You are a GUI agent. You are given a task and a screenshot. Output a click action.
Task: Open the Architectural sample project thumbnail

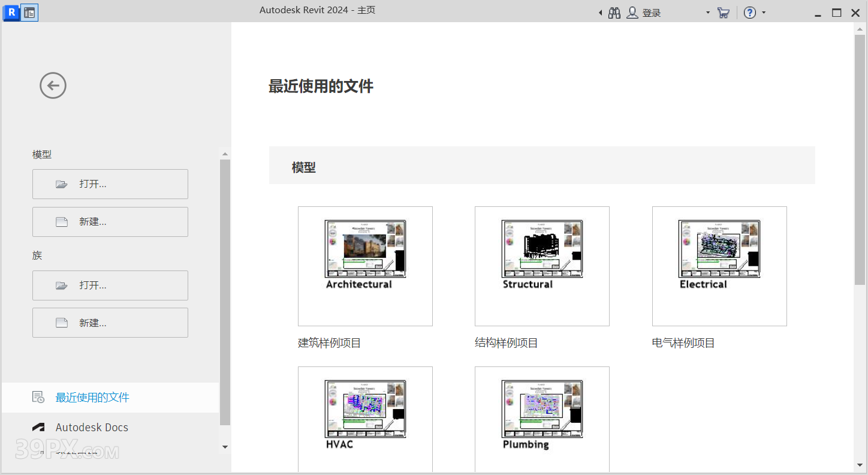[x=365, y=266]
